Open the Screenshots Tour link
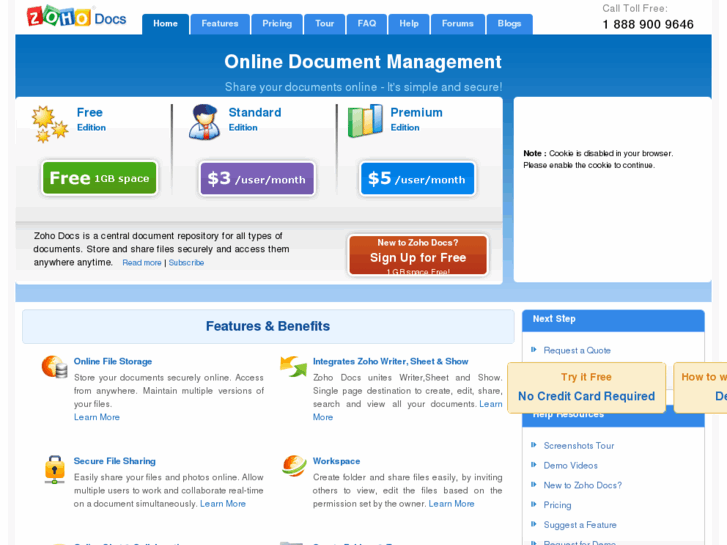 (579, 446)
